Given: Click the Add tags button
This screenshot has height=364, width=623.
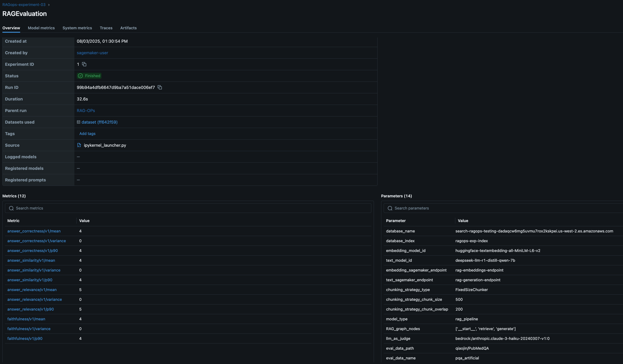Looking at the screenshot, I should [87, 133].
